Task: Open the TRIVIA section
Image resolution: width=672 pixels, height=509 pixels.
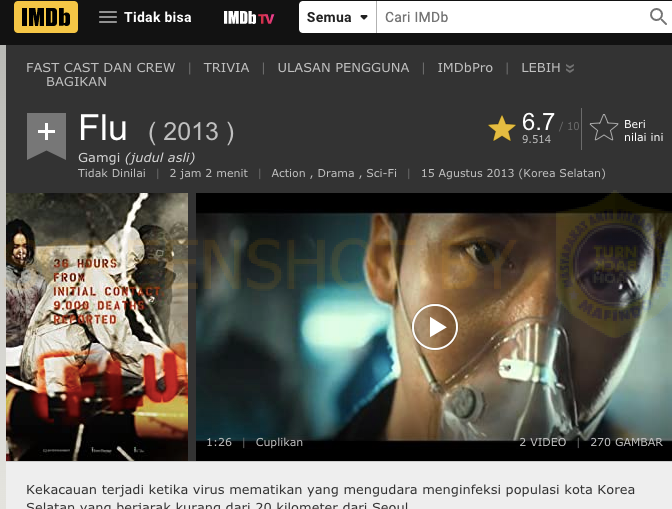Action: pos(226,68)
